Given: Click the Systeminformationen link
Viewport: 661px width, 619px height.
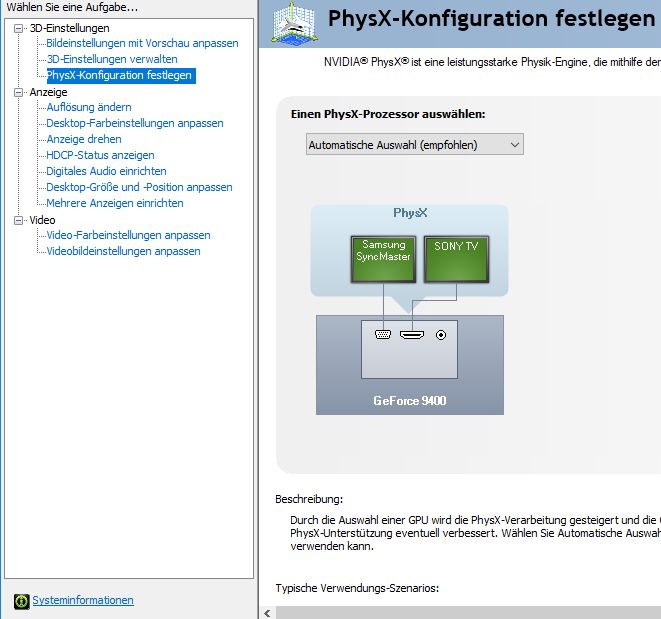Looking at the screenshot, I should 83,600.
